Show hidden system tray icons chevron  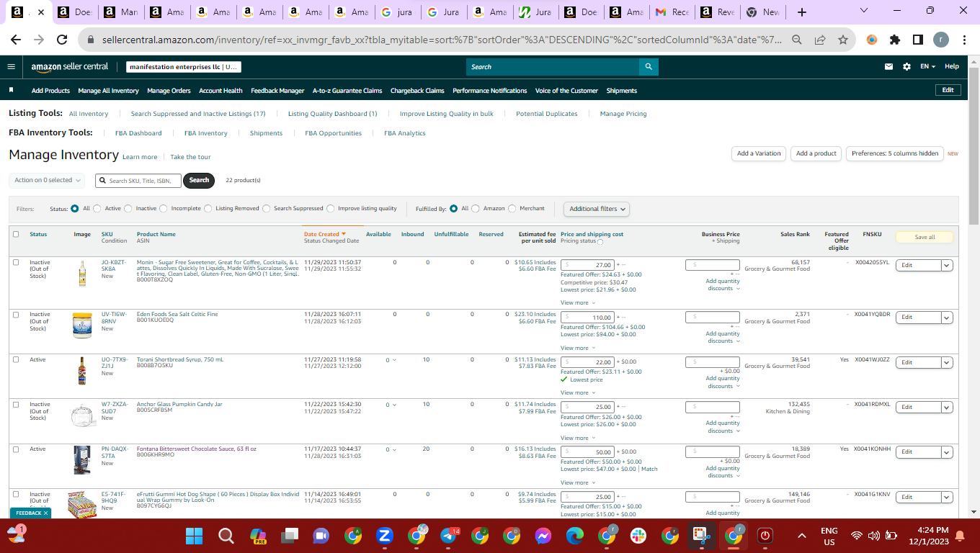(x=801, y=536)
